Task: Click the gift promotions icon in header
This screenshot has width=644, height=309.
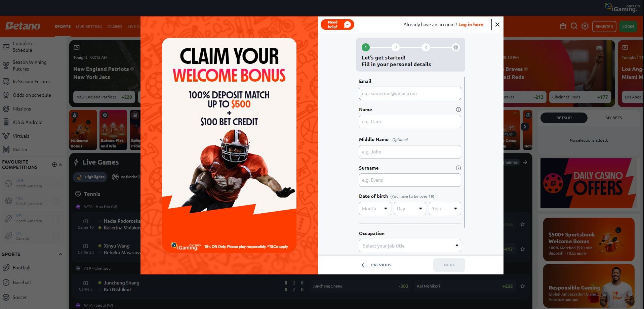Action: click(x=563, y=26)
